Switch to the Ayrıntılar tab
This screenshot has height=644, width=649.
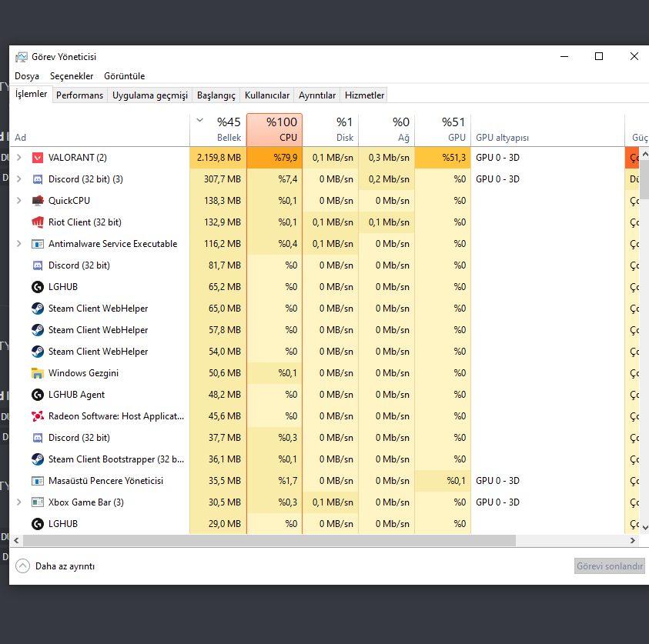[317, 95]
